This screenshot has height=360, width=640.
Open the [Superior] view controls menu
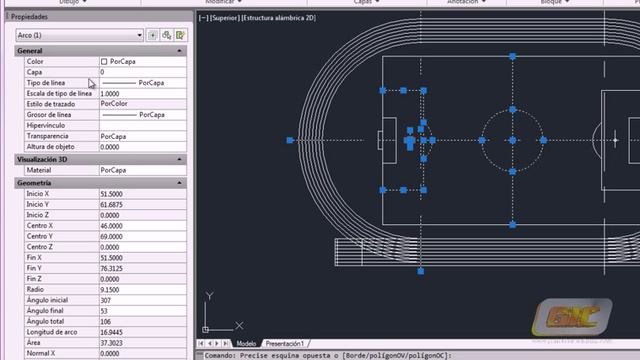coord(224,18)
